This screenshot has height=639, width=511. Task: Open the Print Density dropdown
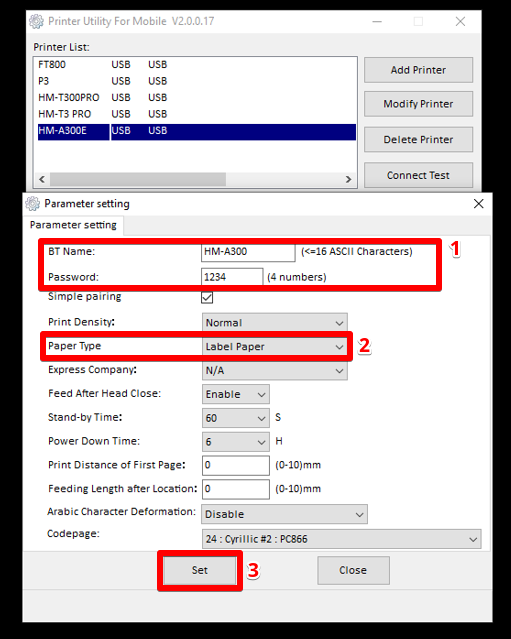point(275,323)
